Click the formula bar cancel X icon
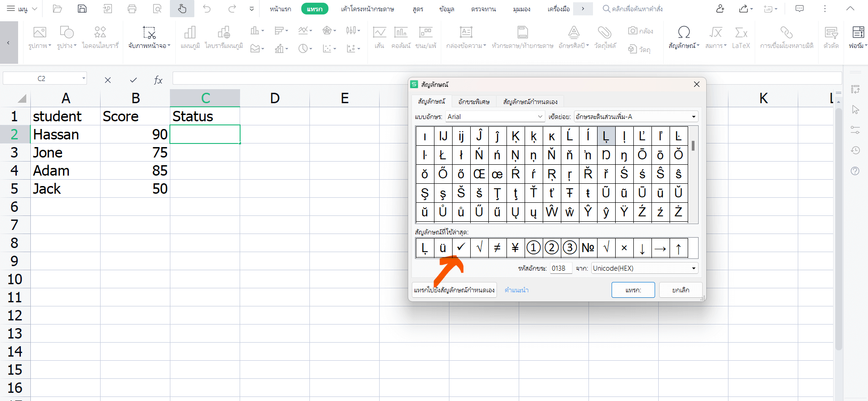This screenshot has width=868, height=401. (x=108, y=80)
